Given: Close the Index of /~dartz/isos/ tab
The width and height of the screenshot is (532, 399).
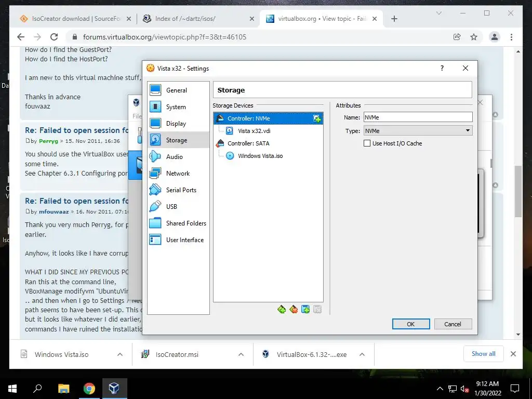Looking at the screenshot, I should [252, 19].
